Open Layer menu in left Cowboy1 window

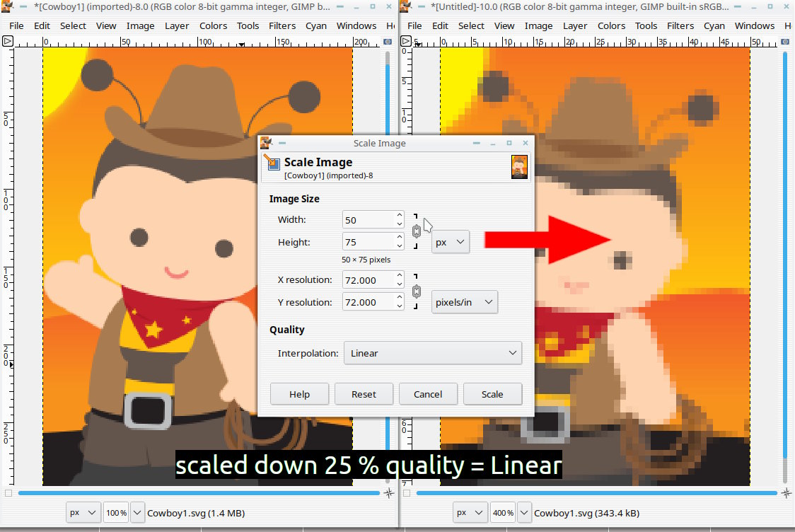point(177,26)
